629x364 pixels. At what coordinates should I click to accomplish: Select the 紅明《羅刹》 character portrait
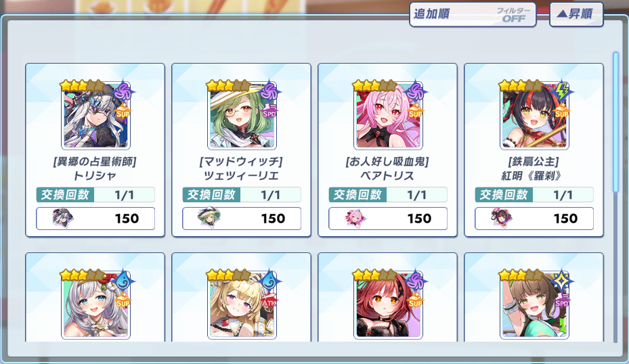point(534,116)
